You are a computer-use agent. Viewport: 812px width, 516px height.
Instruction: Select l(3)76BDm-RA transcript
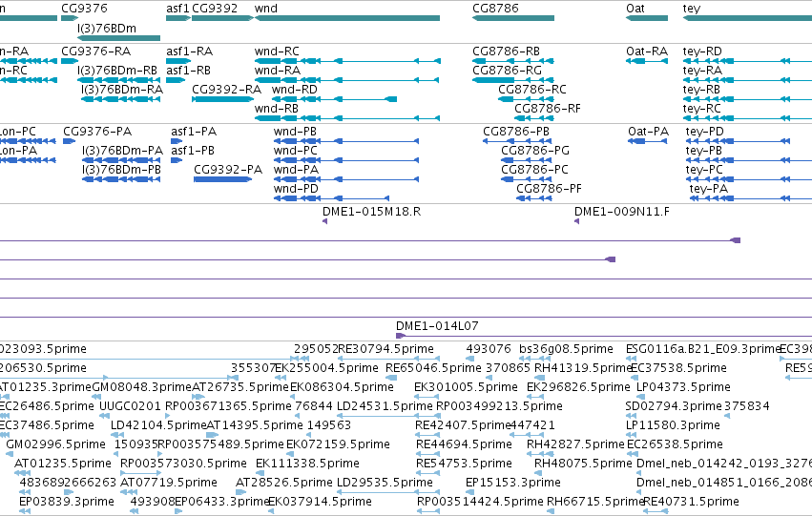click(x=120, y=99)
